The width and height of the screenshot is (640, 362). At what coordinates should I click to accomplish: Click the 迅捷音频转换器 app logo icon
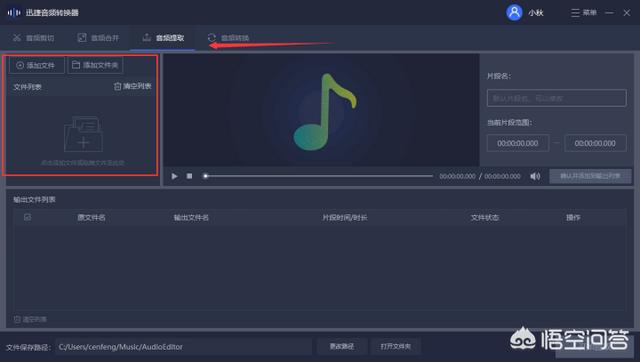pos(14,13)
